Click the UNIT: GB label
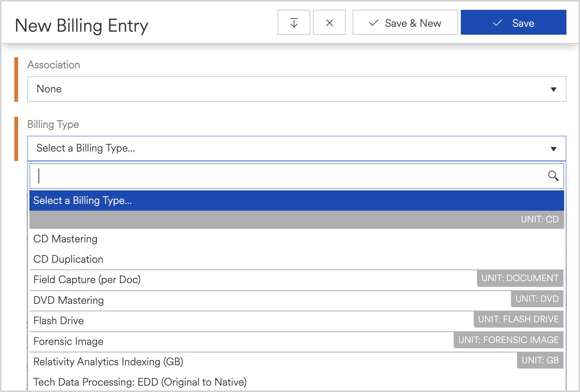Screen dimensions: 580x392 coord(540,360)
